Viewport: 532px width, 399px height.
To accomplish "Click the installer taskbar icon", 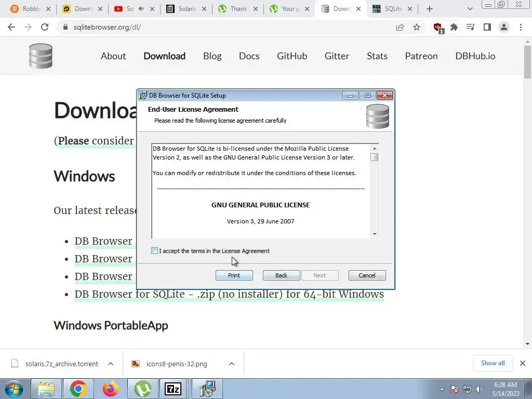I will pos(207,389).
